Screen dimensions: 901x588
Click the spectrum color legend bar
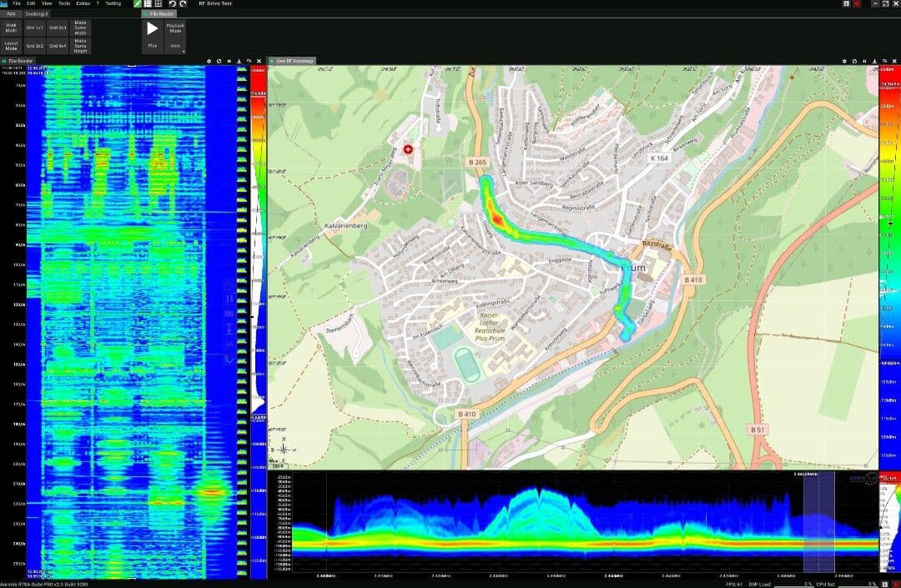890,523
